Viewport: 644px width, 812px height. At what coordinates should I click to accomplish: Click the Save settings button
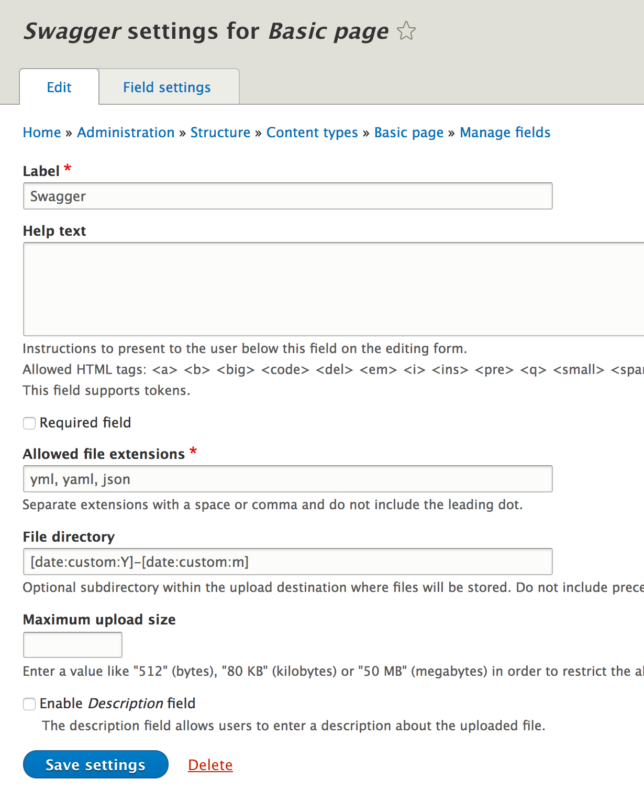click(96, 764)
